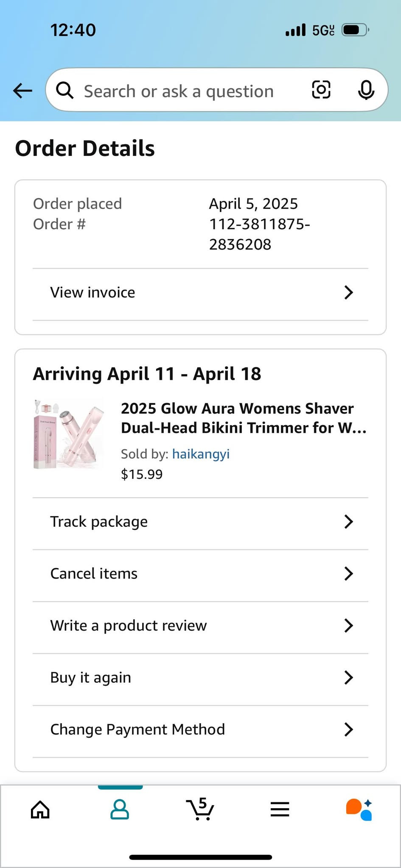Tap the pink shaver product thumbnail
This screenshot has height=868, width=401.
(68, 434)
